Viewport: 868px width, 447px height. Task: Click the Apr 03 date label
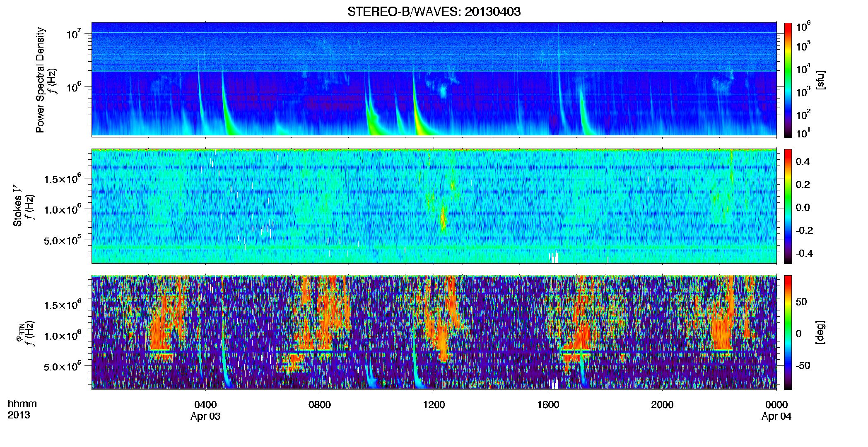[x=205, y=416]
